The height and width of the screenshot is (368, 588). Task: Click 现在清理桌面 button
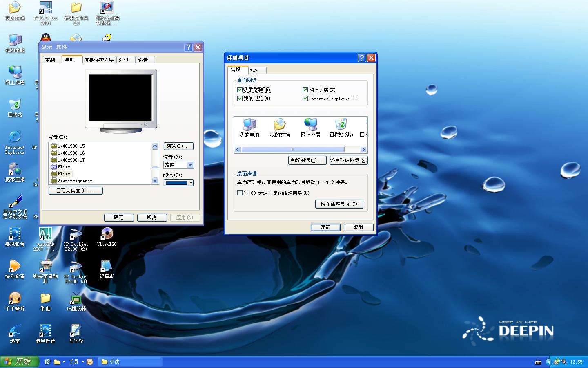point(339,204)
